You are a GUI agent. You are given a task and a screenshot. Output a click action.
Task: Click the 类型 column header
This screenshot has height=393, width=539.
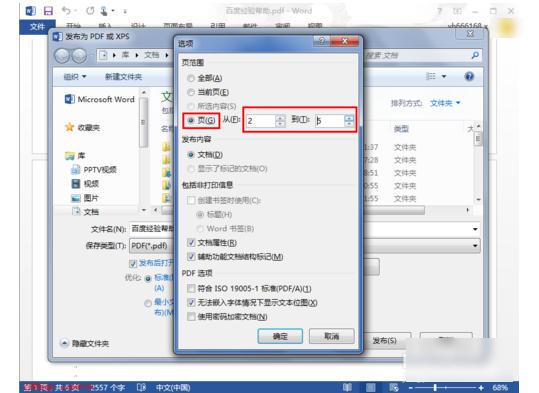click(x=401, y=129)
